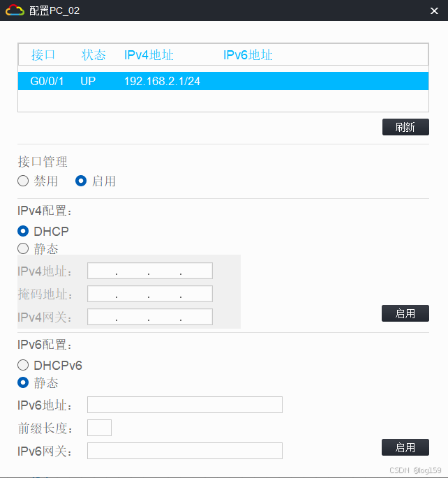Viewport: 448px width, 478px height.
Task: Click the IPv6网关 input field
Action: click(185, 451)
